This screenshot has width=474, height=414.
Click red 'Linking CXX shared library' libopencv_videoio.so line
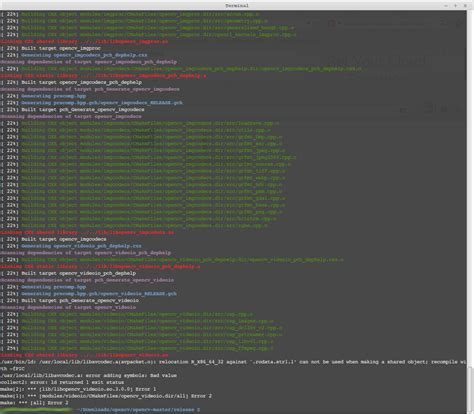click(84, 355)
